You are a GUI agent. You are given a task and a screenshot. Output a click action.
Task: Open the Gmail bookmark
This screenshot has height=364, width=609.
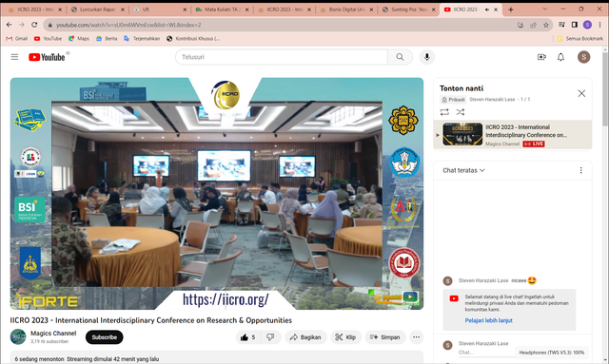[17, 39]
